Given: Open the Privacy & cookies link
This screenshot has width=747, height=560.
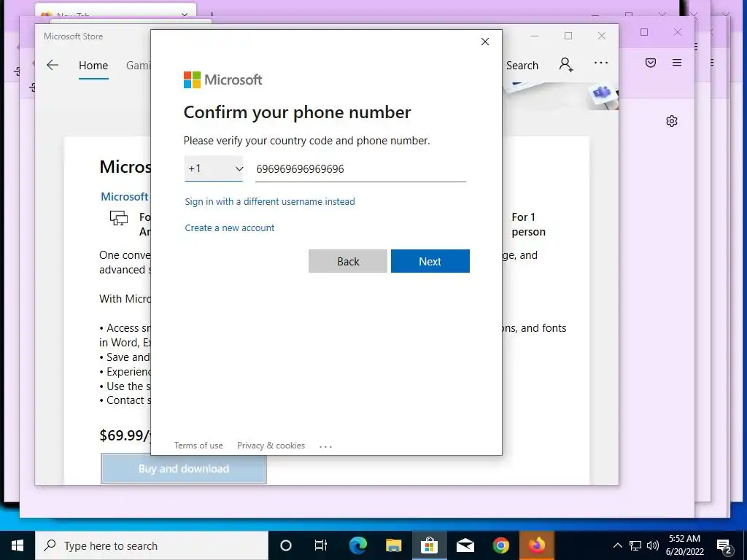Looking at the screenshot, I should [x=271, y=446].
